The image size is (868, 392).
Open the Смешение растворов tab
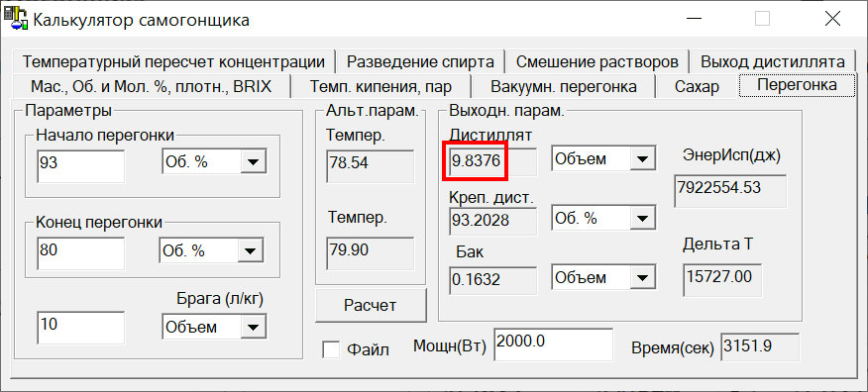(597, 61)
